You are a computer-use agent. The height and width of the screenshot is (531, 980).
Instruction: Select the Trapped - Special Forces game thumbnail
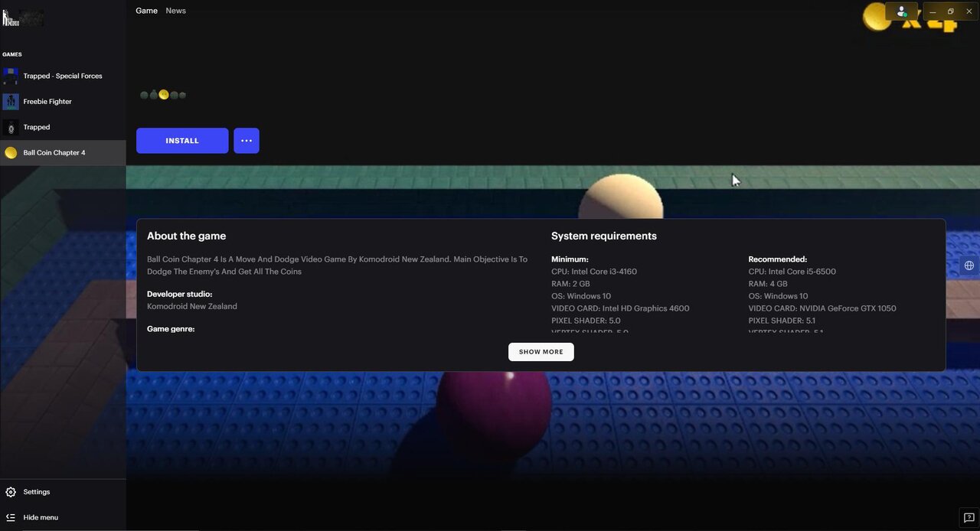click(11, 76)
